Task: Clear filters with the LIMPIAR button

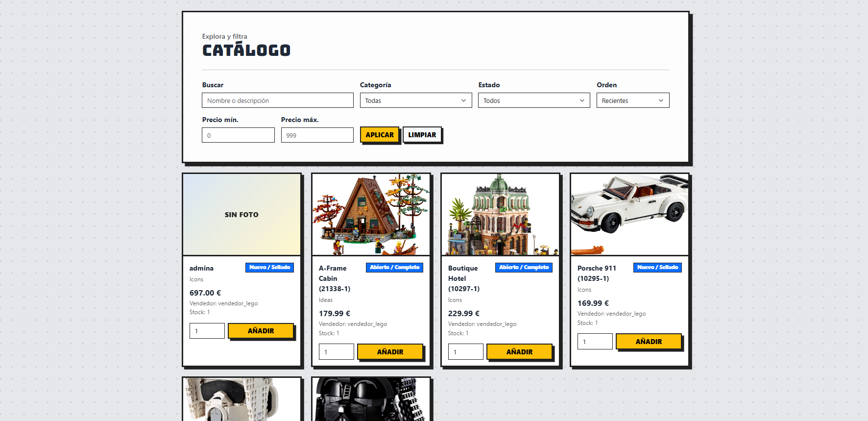Action: 422,135
